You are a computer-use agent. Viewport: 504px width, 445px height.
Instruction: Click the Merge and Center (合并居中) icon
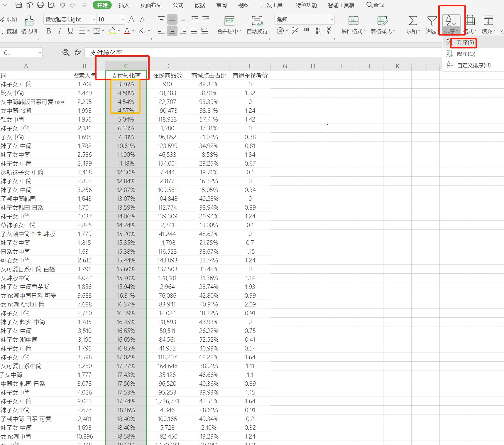tap(229, 21)
